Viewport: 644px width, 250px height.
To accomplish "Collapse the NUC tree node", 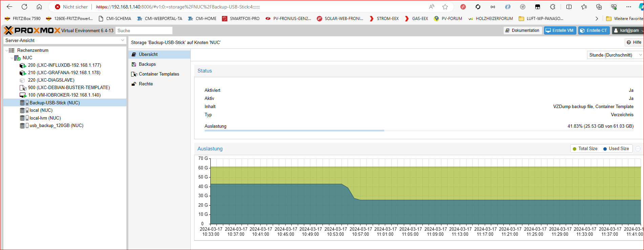I will [12, 58].
